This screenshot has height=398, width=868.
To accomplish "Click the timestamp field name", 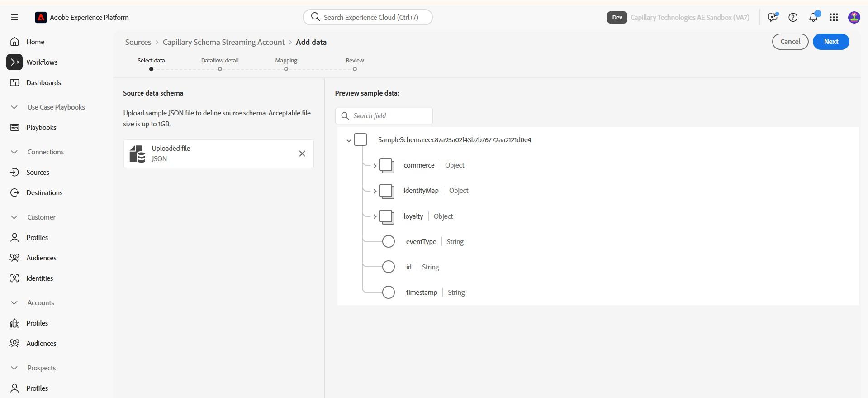I will [422, 293].
